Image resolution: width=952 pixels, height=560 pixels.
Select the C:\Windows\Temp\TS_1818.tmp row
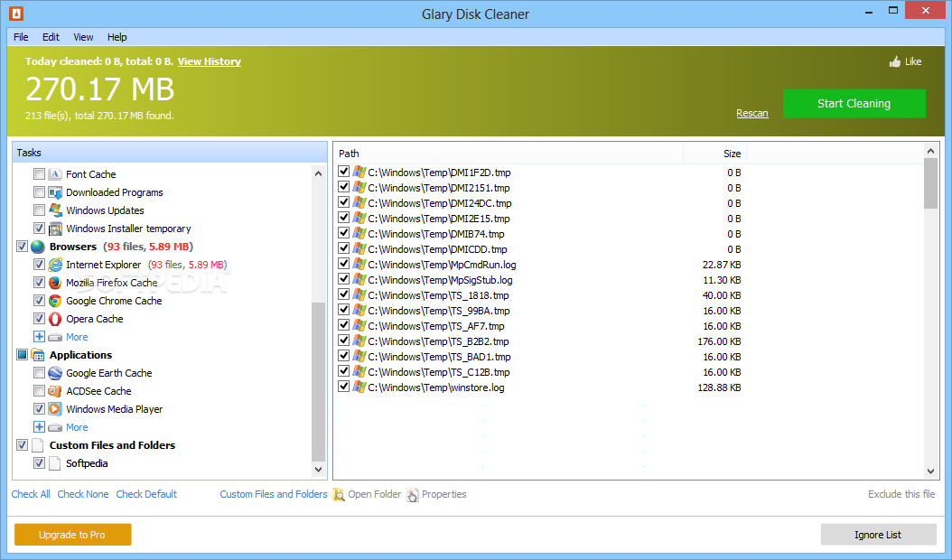coord(540,295)
